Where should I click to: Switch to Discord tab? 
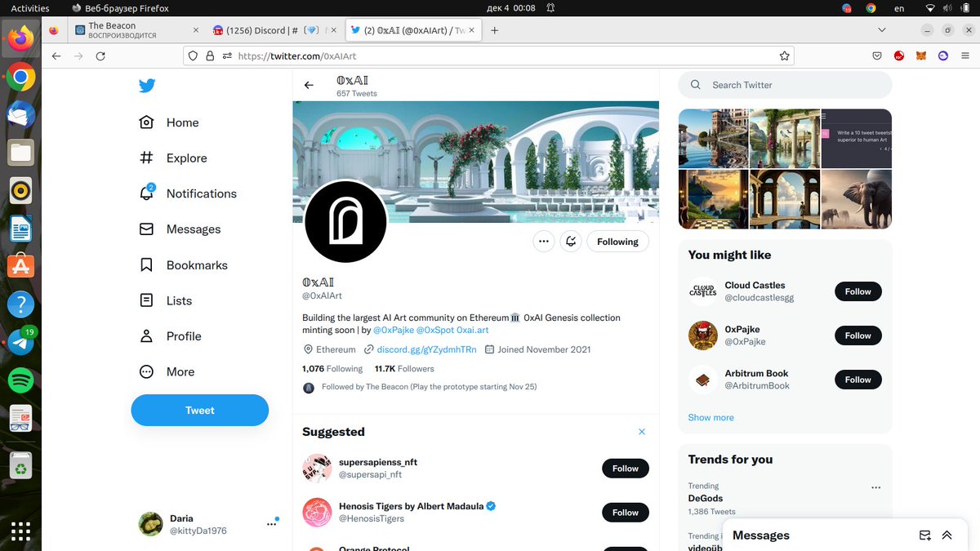point(274,30)
